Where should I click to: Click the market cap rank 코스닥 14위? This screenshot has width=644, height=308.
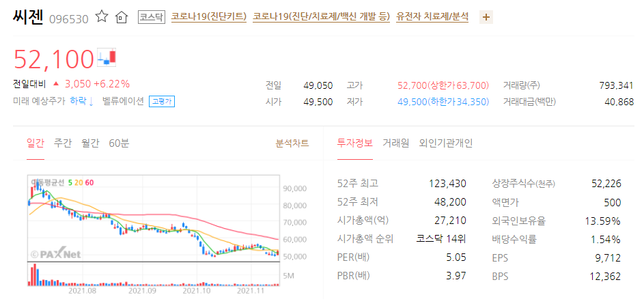coord(441,239)
